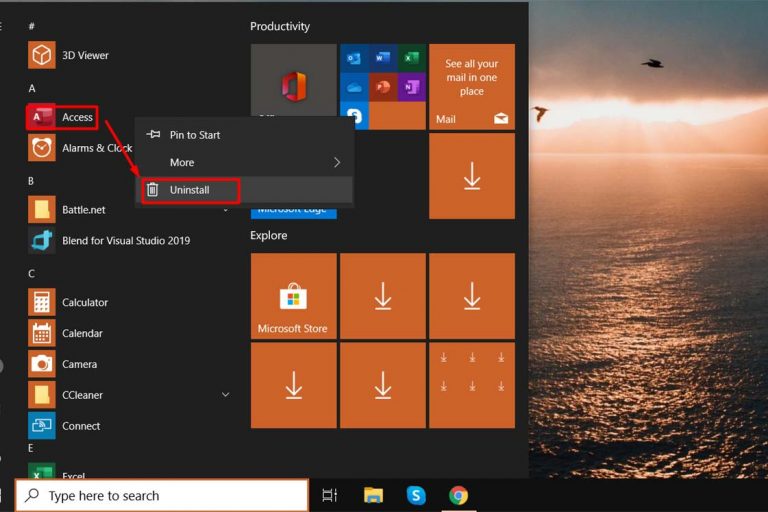Image resolution: width=768 pixels, height=512 pixels.
Task: Click the Calculator label text
Action: coord(85,302)
